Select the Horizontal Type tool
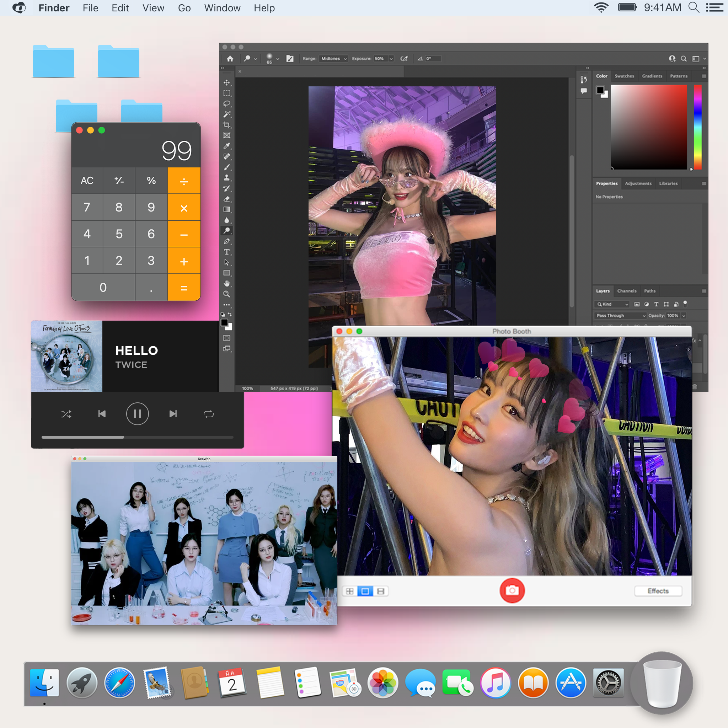 (x=226, y=252)
